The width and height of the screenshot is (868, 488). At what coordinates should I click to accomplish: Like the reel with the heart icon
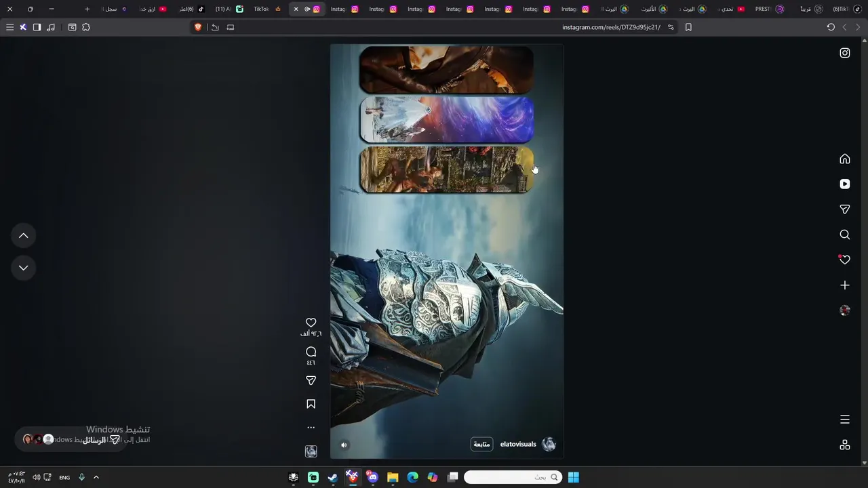tap(311, 323)
